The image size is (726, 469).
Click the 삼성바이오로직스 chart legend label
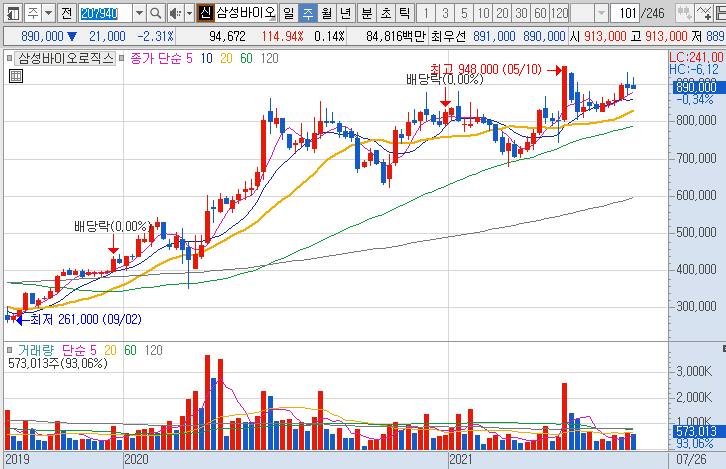pos(65,58)
